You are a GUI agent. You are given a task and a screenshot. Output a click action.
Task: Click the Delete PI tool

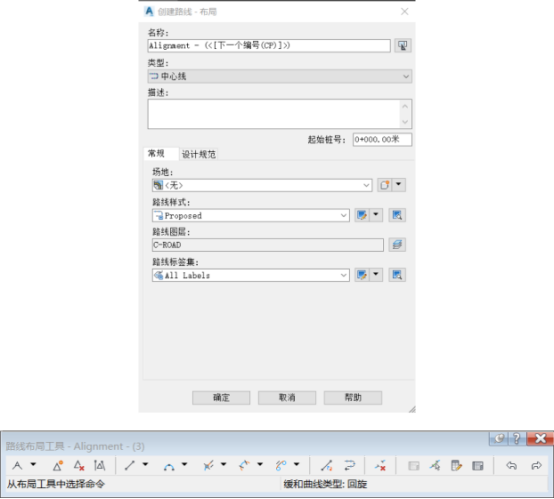pos(79,465)
